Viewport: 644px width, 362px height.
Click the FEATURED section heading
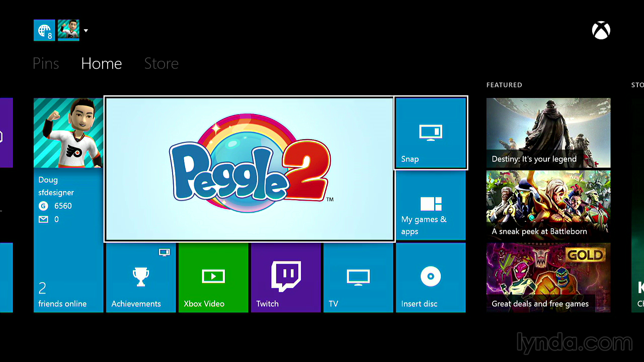click(x=504, y=85)
